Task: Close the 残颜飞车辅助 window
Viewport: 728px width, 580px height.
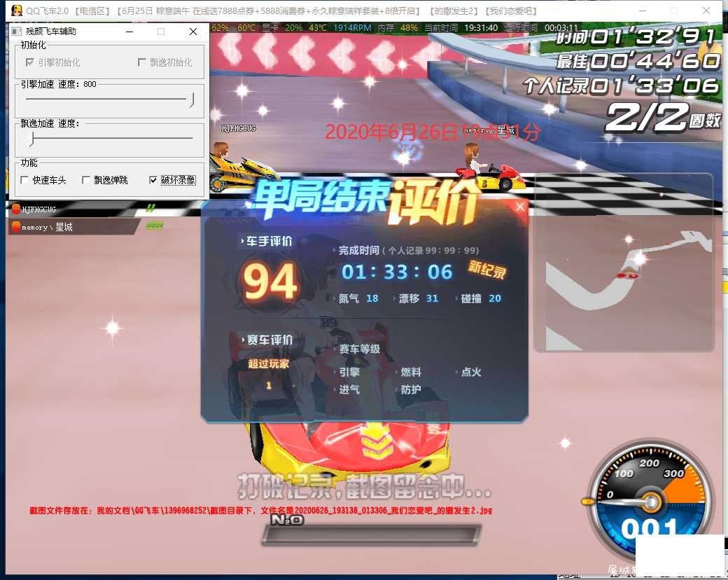Action: tap(193, 31)
